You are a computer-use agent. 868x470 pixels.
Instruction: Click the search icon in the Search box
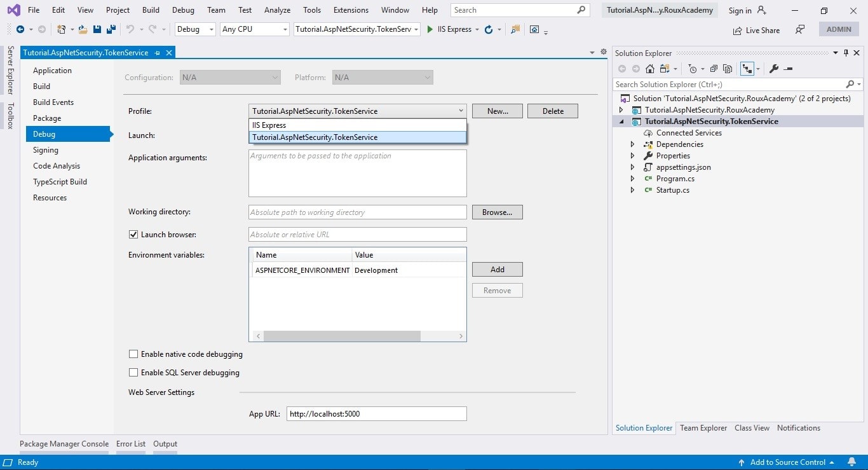pyautogui.click(x=580, y=10)
